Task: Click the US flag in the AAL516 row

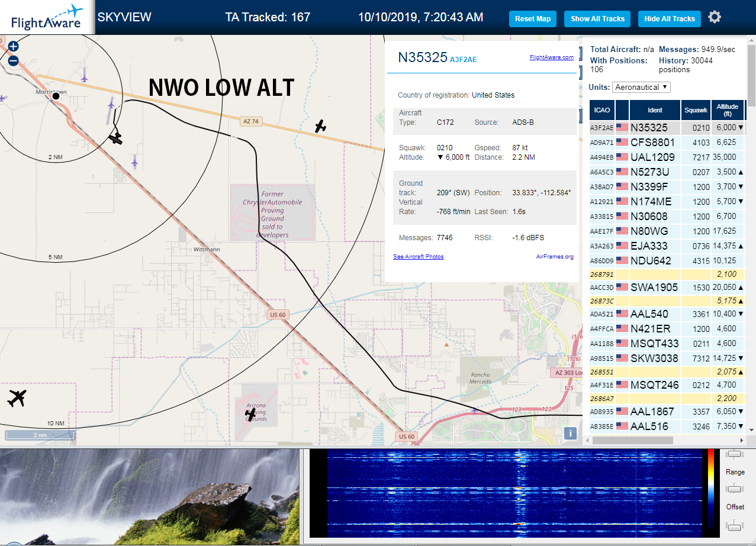Action: coord(622,427)
